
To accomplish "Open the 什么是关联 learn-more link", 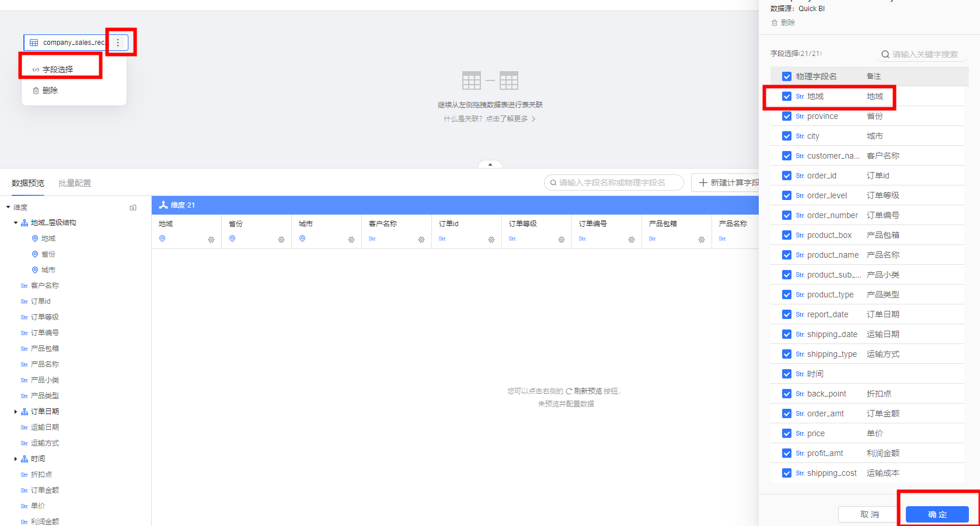I will 489,119.
